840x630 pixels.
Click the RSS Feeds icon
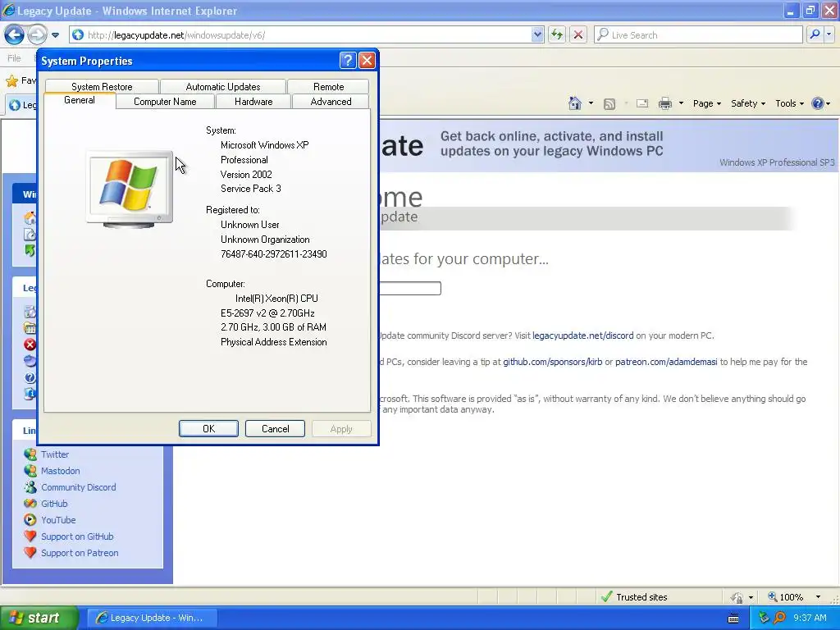(x=609, y=103)
